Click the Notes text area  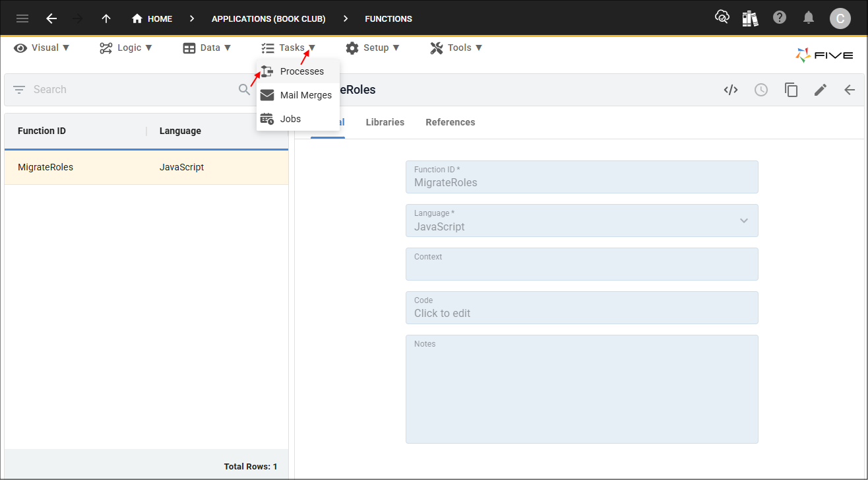582,389
